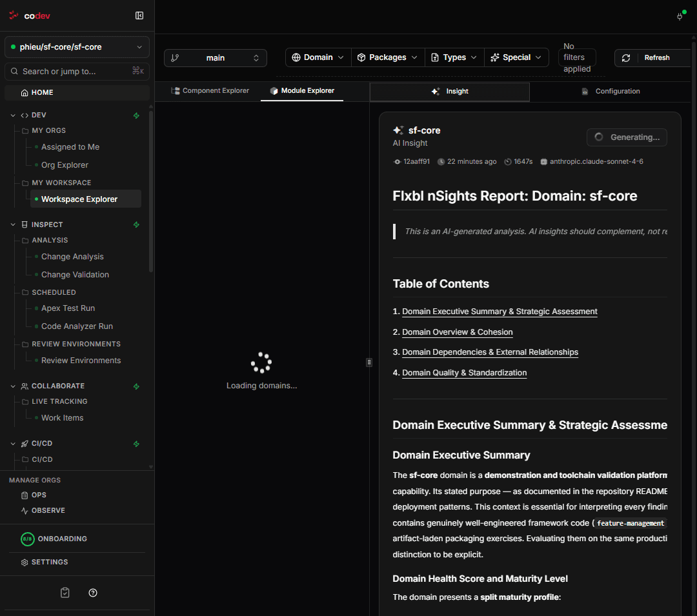Open the main branch selector
Viewport: 697px width, 616px height.
click(215, 58)
